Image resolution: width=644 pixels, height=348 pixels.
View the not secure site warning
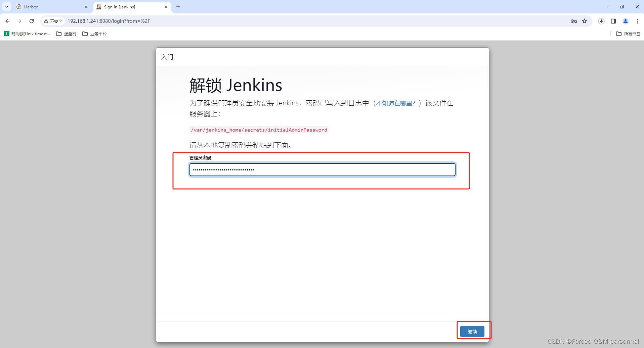point(53,21)
